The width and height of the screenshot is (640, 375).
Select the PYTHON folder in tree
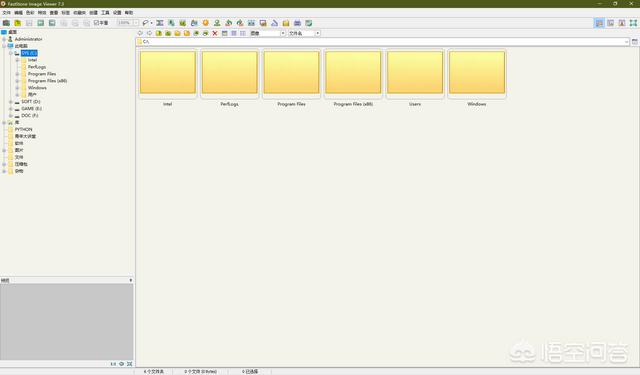pos(23,129)
